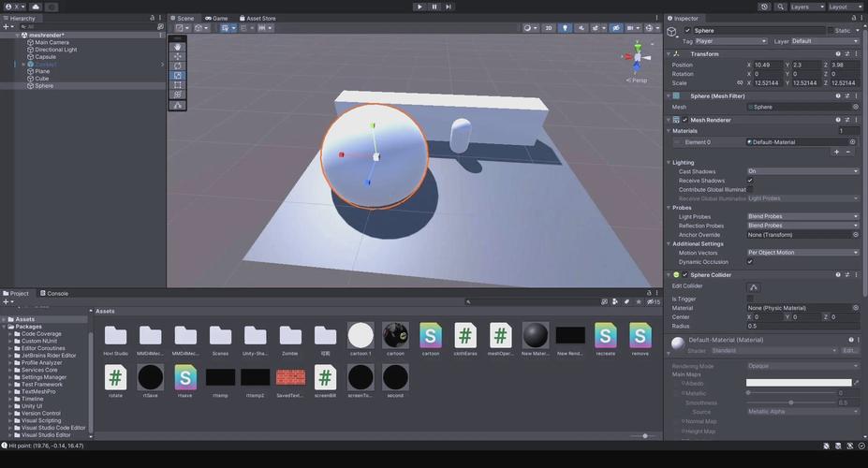868x468 pixels.
Task: Toggle Sphere Collider enabled checkbox
Action: tap(684, 275)
